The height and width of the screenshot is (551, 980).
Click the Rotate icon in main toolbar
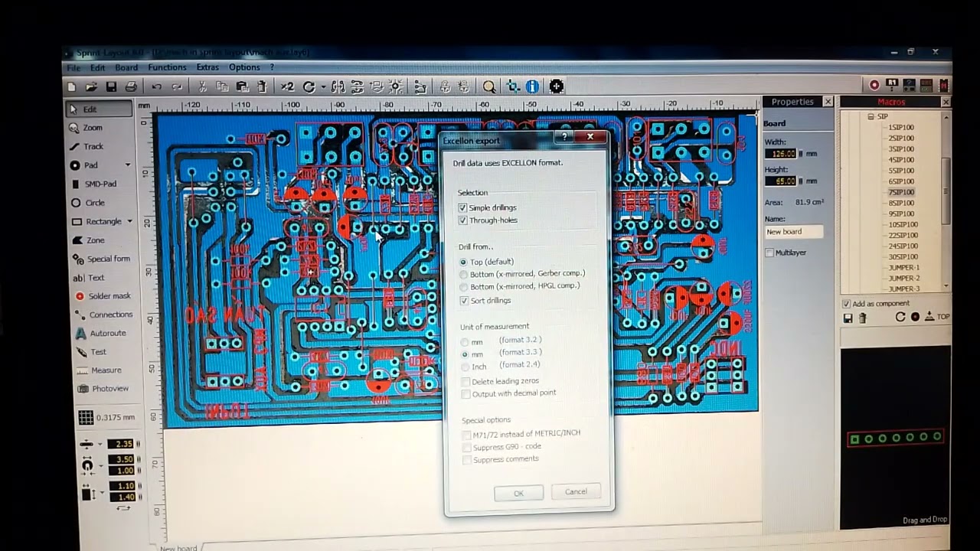pos(309,87)
